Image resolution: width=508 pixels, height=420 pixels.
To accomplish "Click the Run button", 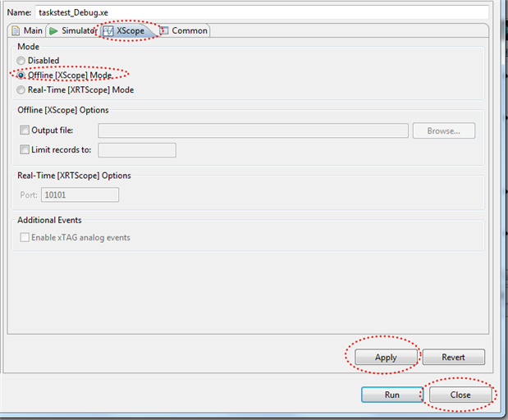I will click(392, 395).
